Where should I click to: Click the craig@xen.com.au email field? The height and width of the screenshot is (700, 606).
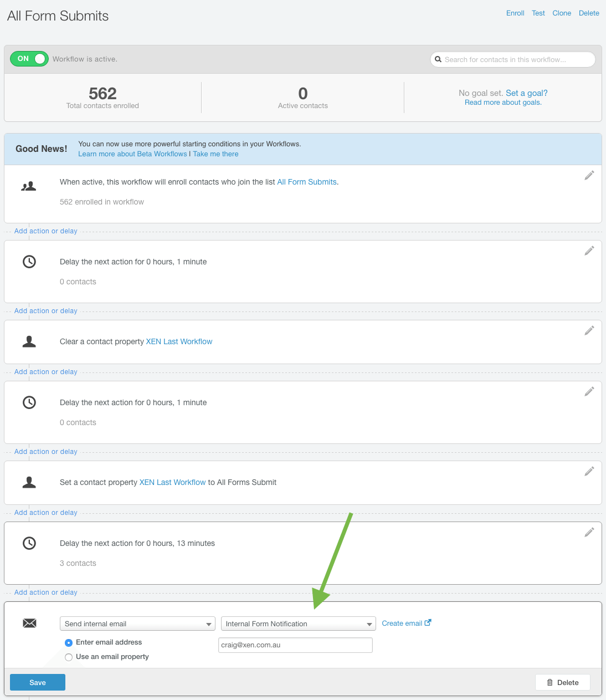pyautogui.click(x=295, y=645)
